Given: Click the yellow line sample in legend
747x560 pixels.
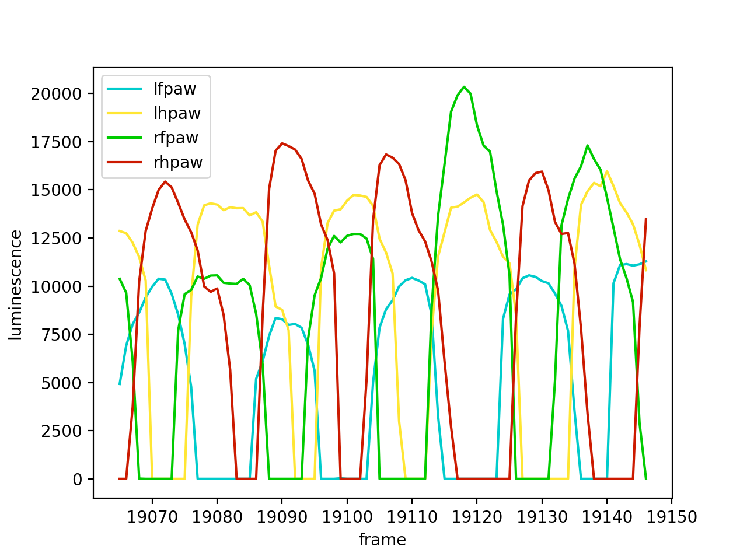Looking at the screenshot, I should coord(125,113).
